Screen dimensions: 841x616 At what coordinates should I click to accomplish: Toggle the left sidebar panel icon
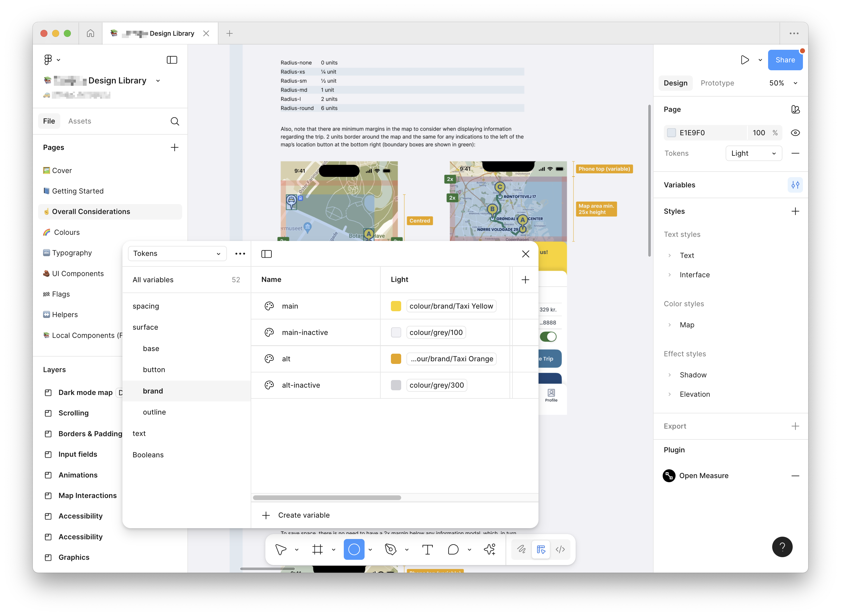point(172,60)
